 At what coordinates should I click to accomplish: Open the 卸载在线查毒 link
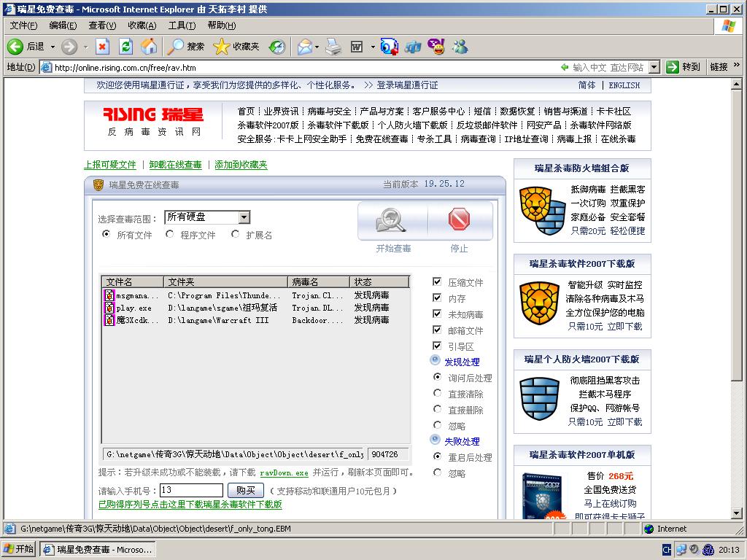coord(175,165)
